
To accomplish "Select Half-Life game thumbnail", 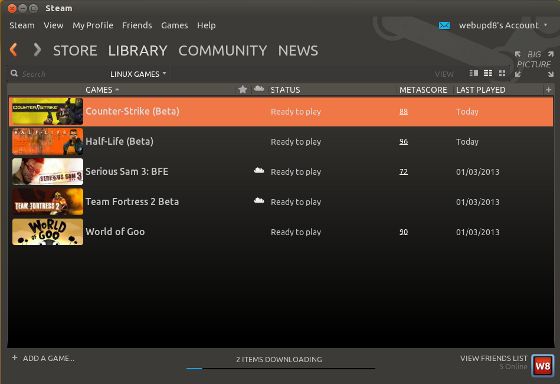I will point(48,141).
